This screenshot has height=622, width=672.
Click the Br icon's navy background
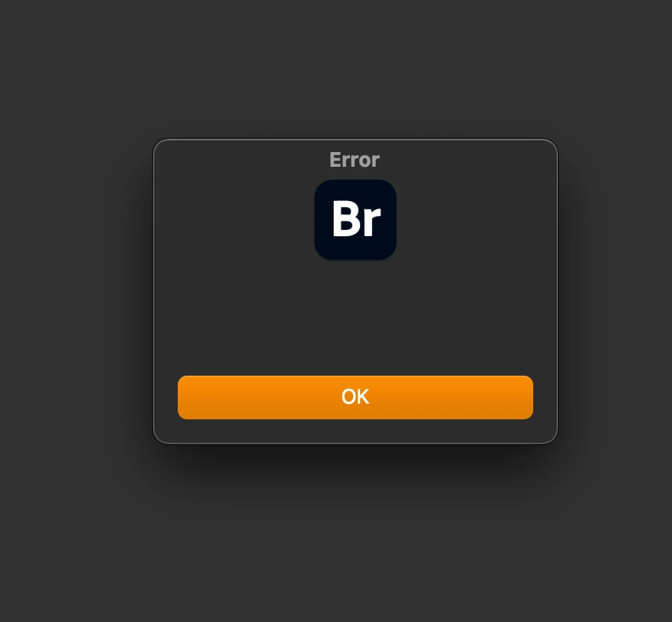click(355, 248)
